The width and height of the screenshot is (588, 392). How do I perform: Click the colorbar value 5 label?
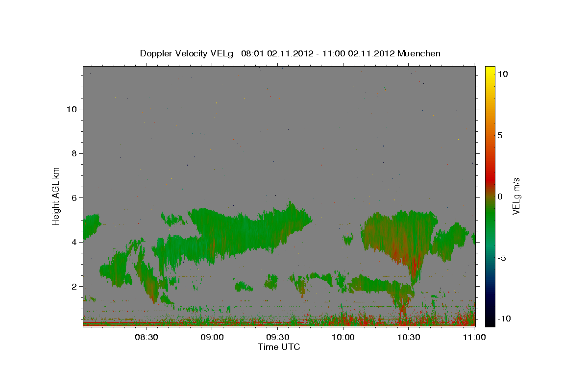click(500, 135)
